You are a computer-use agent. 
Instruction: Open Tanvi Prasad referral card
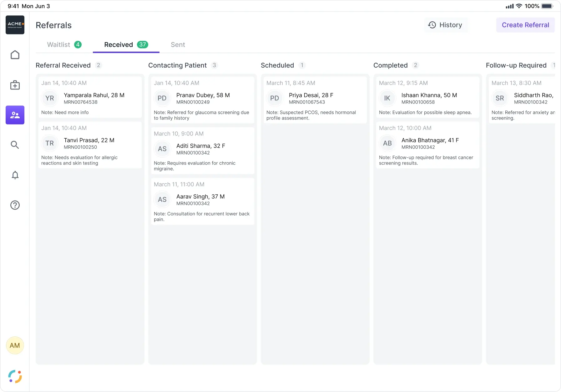coord(90,145)
